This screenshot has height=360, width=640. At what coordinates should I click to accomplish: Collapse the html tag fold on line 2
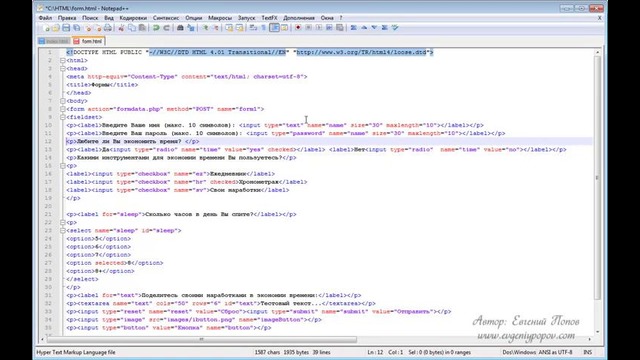pos(63,60)
